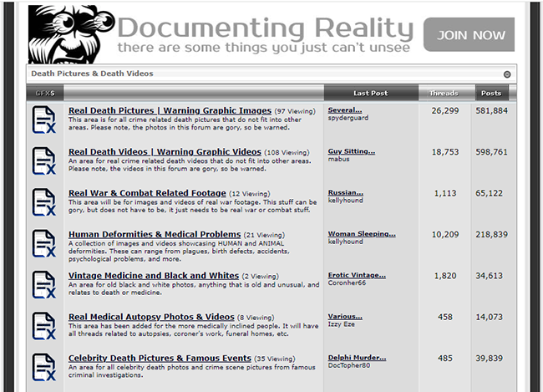
Task: Click the forum icon beside Real Death Pictures
Action: tap(44, 120)
